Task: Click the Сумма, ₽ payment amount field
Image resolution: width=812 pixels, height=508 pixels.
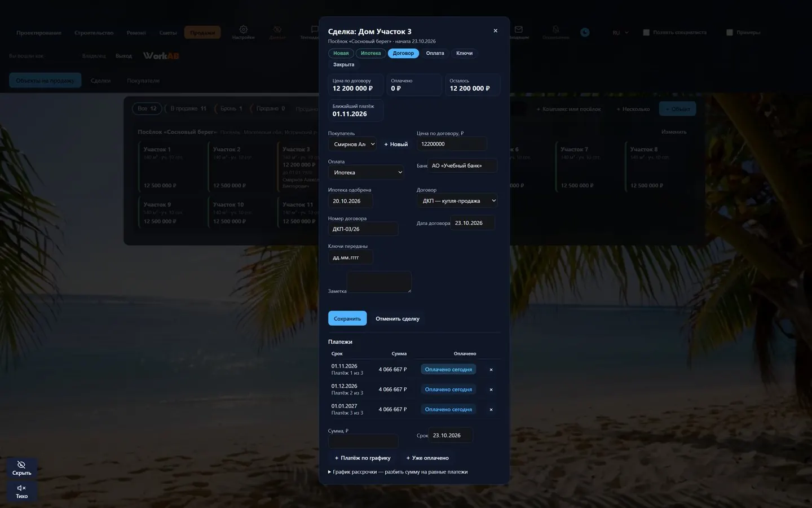Action: [363, 441]
